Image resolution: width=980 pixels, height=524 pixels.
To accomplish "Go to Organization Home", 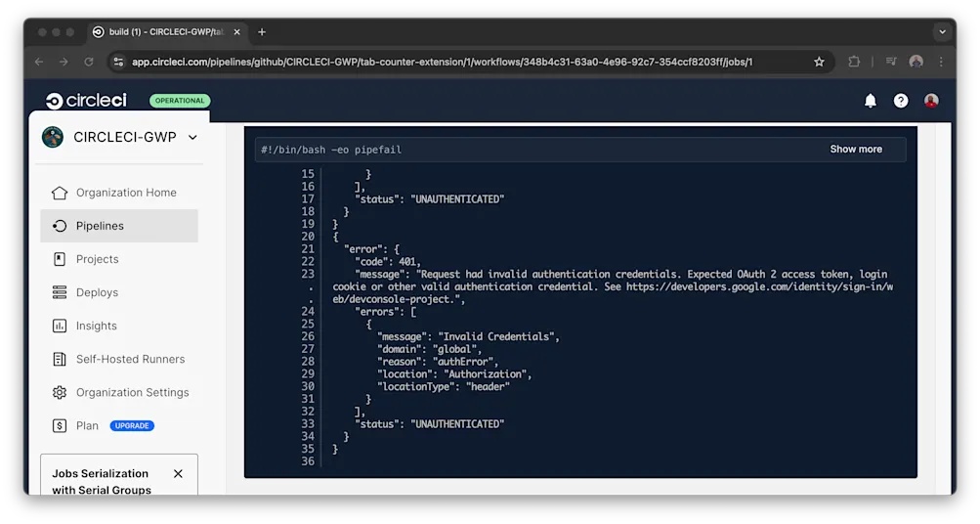I will point(119,193).
